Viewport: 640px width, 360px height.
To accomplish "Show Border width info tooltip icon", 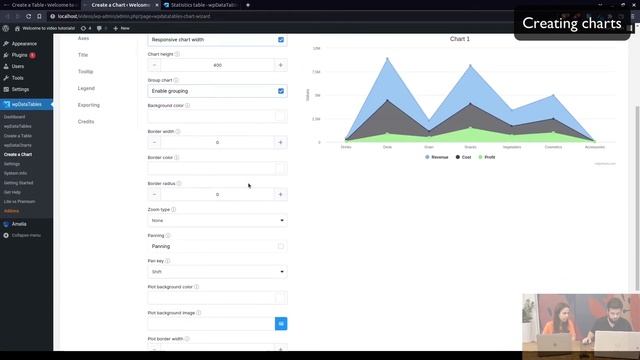I will click(178, 131).
